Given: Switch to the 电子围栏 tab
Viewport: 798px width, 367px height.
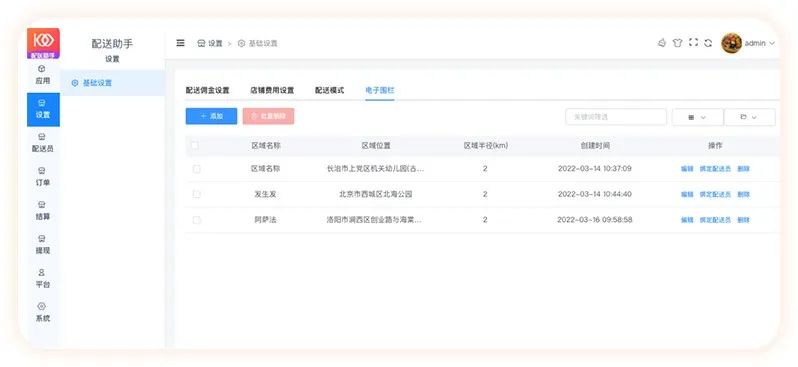Looking at the screenshot, I should coord(380,91).
